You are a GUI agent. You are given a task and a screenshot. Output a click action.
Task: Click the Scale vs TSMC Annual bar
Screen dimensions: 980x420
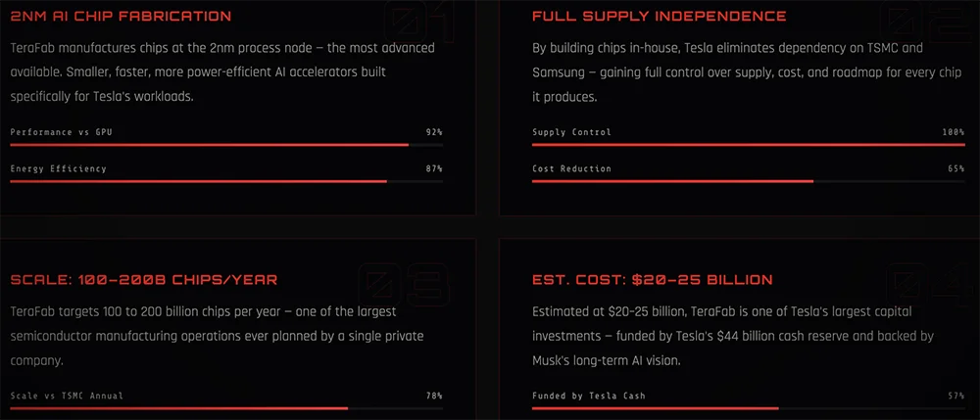pyautogui.click(x=226, y=408)
